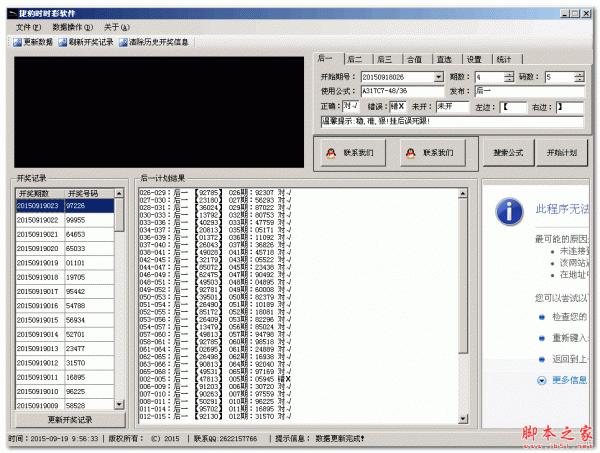Click the 使用公式 input field
This screenshot has height=453, width=600.
pyautogui.click(x=402, y=91)
